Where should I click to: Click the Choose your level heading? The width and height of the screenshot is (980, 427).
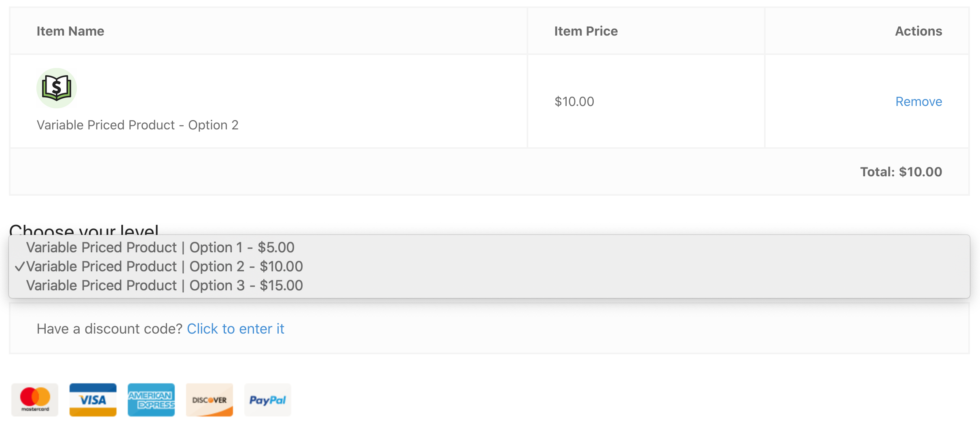tap(84, 229)
